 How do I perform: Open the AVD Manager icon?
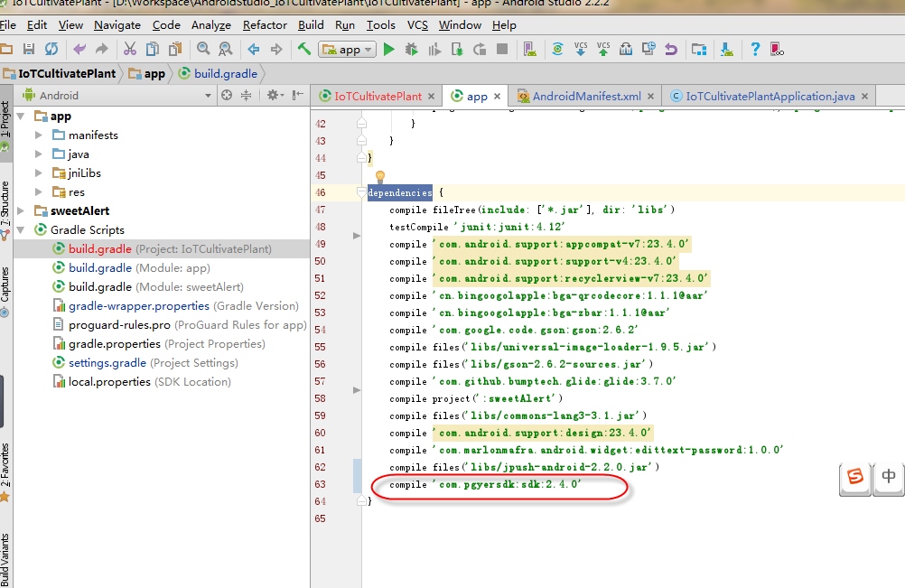point(530,50)
